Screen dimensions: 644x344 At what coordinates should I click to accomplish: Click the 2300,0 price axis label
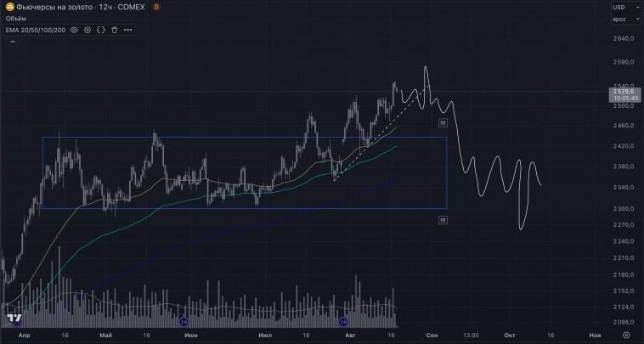coord(624,209)
